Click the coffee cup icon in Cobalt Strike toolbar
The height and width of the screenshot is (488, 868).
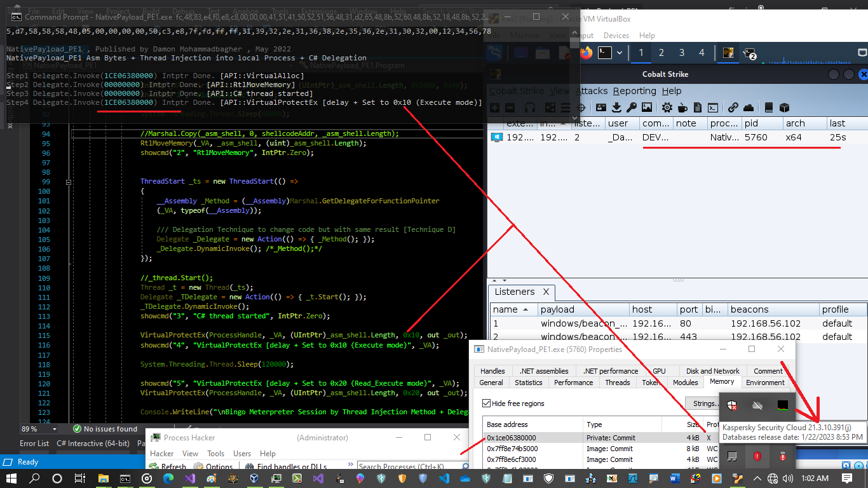[x=682, y=107]
